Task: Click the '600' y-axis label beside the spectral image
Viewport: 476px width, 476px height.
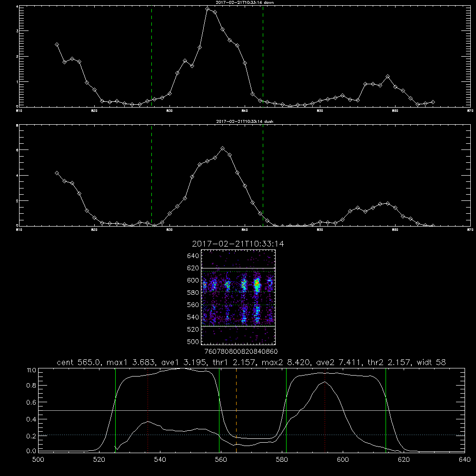Action: pyautogui.click(x=193, y=280)
